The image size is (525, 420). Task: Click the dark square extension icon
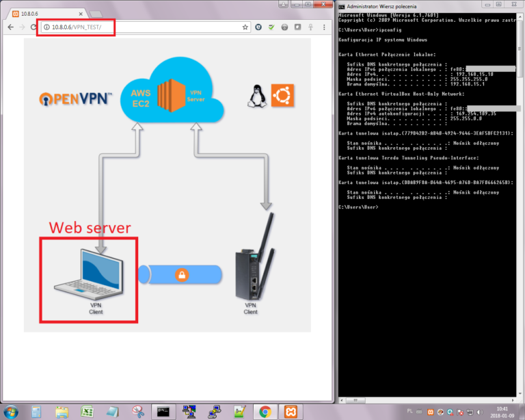coord(297,27)
